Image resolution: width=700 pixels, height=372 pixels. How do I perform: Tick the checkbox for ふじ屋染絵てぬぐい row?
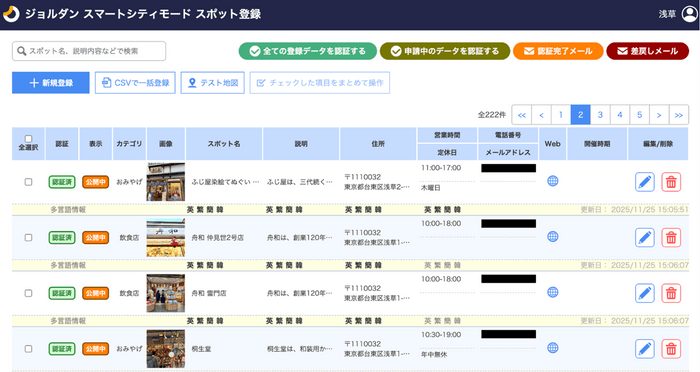pyautogui.click(x=28, y=182)
